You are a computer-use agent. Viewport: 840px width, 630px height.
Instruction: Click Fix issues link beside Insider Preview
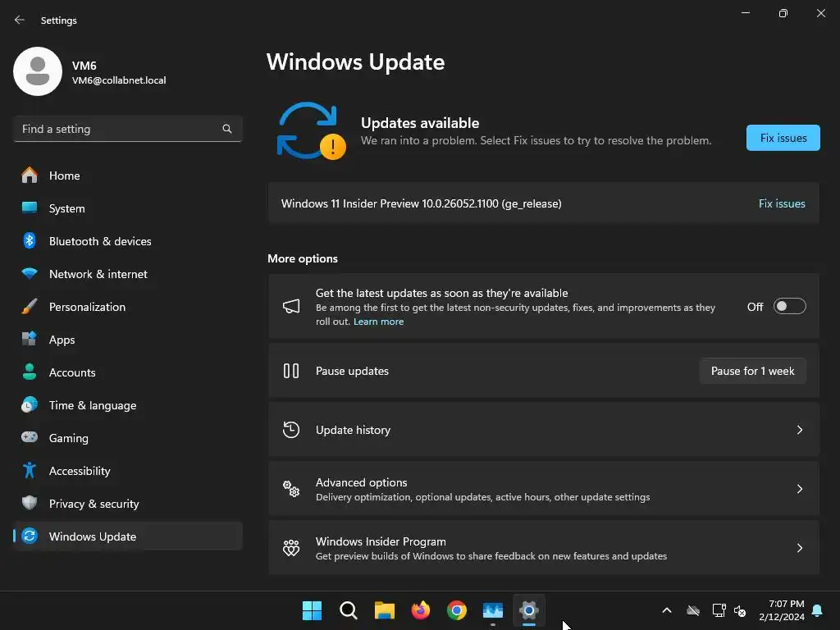(782, 203)
